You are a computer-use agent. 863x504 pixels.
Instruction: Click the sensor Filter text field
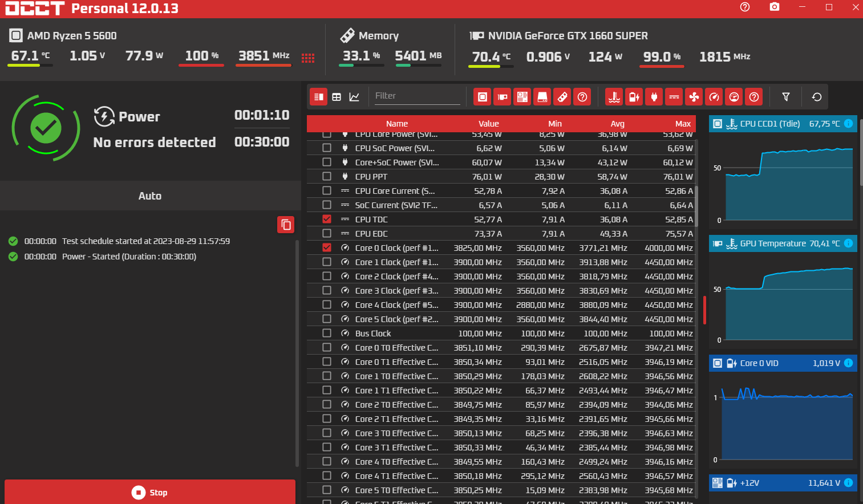pyautogui.click(x=417, y=96)
